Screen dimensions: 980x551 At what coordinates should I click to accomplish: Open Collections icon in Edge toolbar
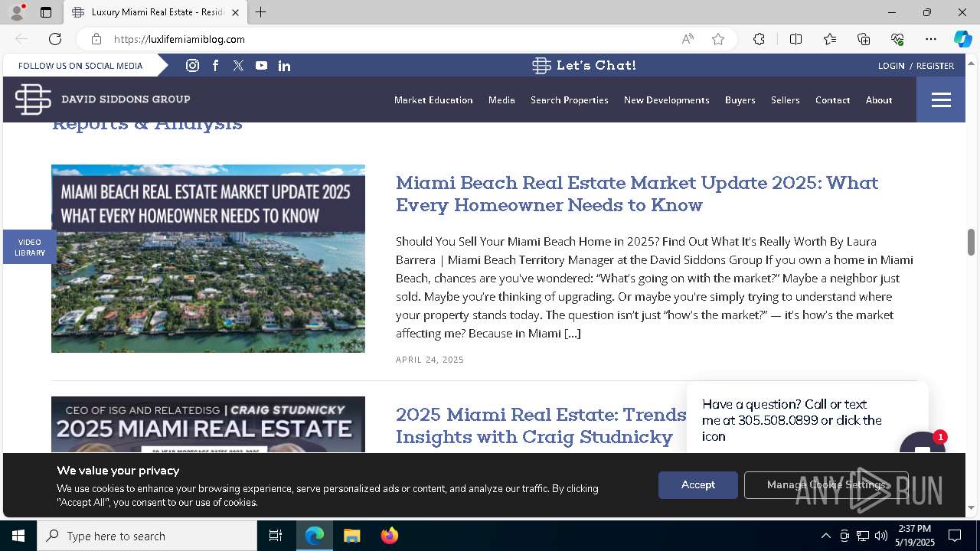[864, 39]
